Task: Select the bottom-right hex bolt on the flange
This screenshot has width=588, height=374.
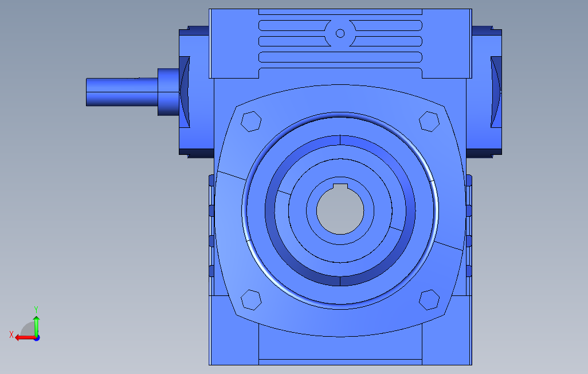Action: coord(429,299)
